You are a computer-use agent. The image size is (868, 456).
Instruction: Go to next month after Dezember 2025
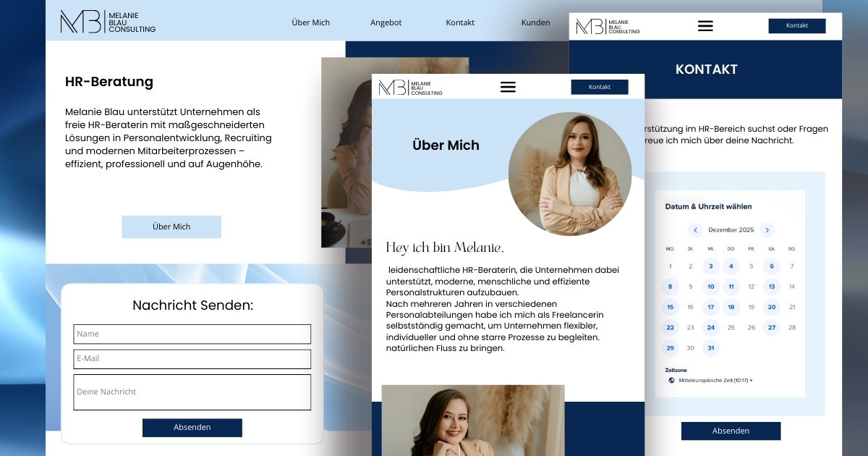(767, 230)
